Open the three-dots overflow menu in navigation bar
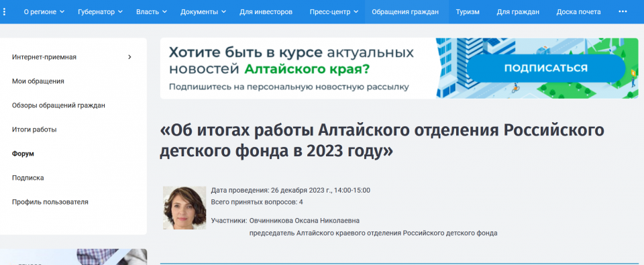 click(623, 12)
